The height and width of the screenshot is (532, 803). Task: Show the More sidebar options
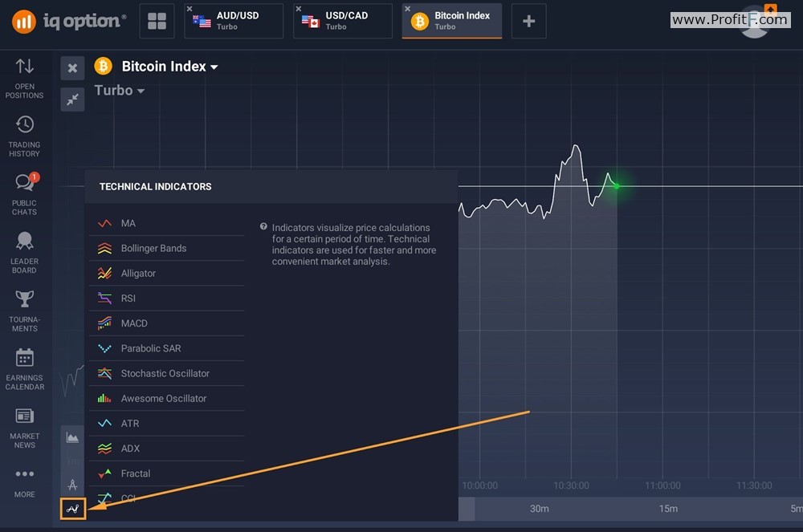[25, 482]
